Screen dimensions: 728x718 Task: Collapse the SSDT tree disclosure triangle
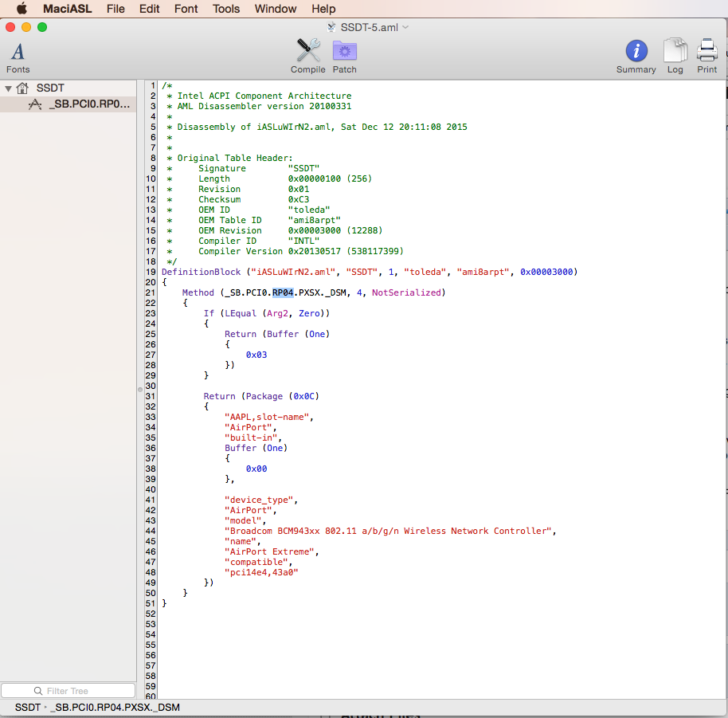pos(8,88)
